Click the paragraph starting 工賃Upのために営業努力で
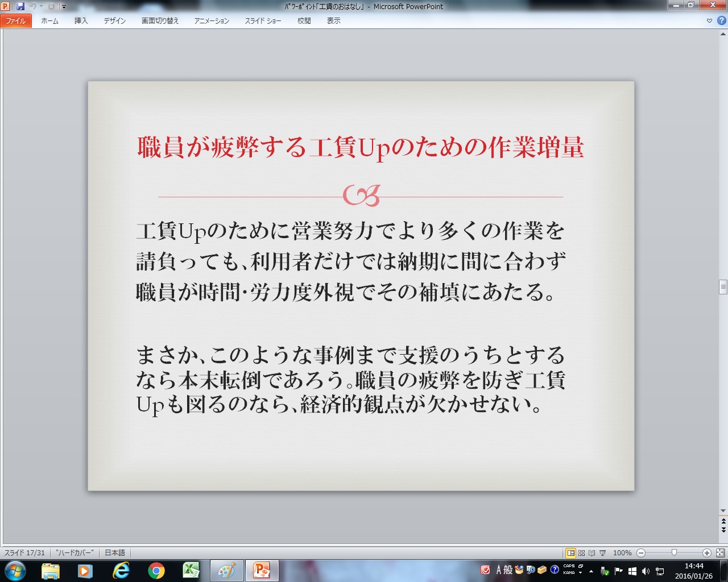Screen dimensions: 728x582 click(351, 261)
